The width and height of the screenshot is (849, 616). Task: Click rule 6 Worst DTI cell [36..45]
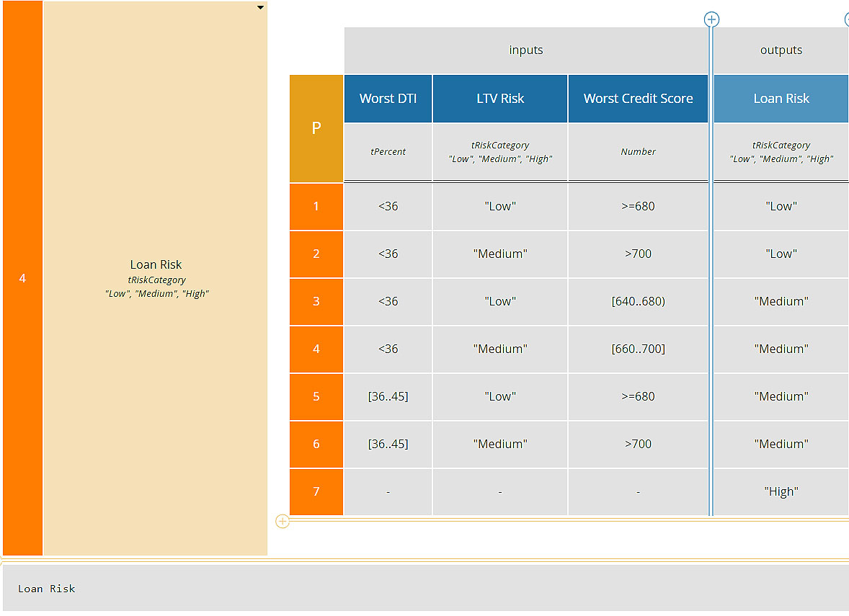pos(388,445)
